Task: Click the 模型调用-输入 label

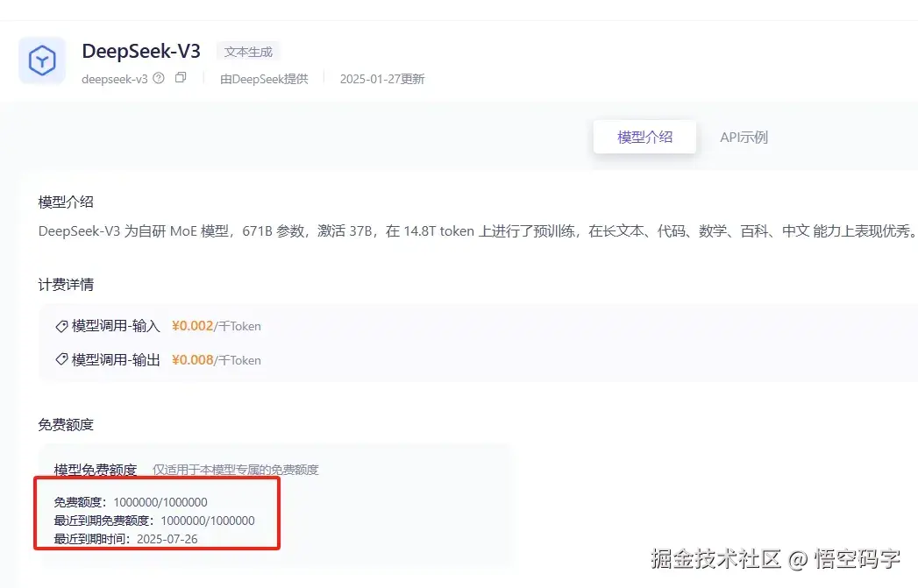Action: point(116,326)
